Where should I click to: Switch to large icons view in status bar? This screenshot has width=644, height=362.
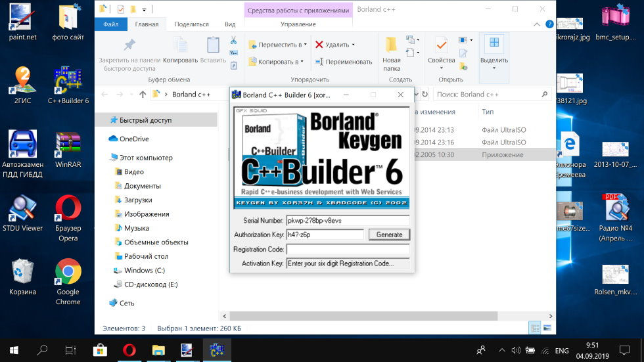point(547,328)
